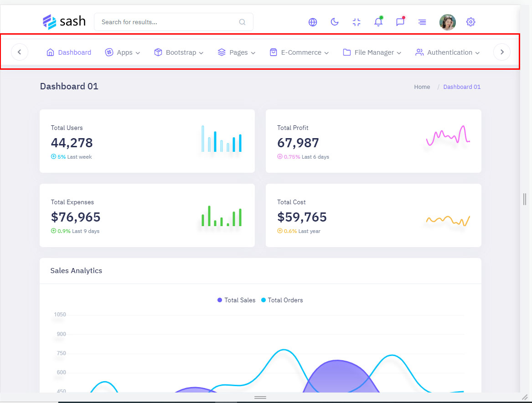The width and height of the screenshot is (532, 403).
Task: Focus the Search for results field
Action: click(166, 22)
